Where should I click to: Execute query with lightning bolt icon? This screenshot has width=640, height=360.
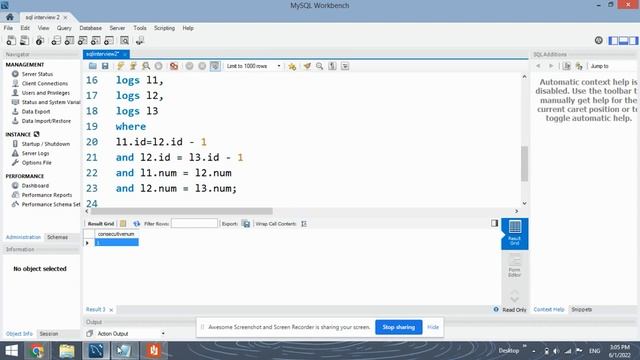click(120, 66)
